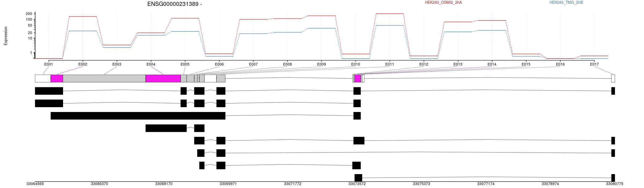Click the blue expression segment above E011

390,26
